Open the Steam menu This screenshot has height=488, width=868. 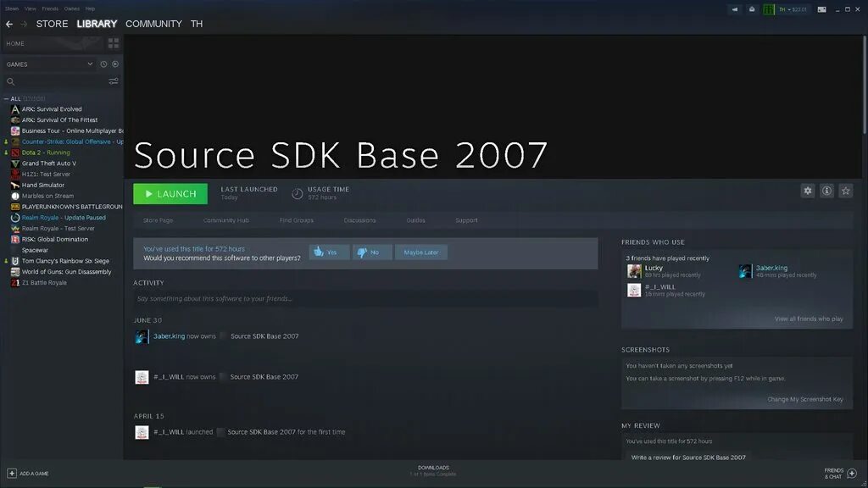coord(12,8)
